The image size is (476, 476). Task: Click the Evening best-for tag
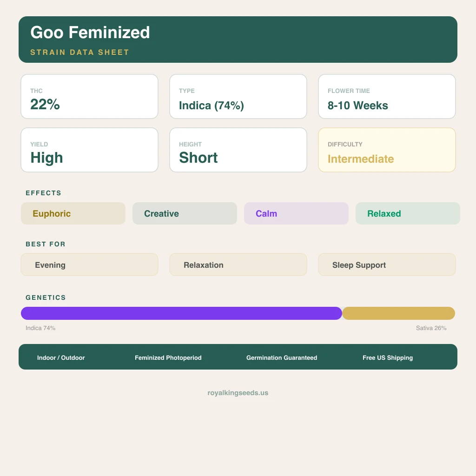[89, 264]
